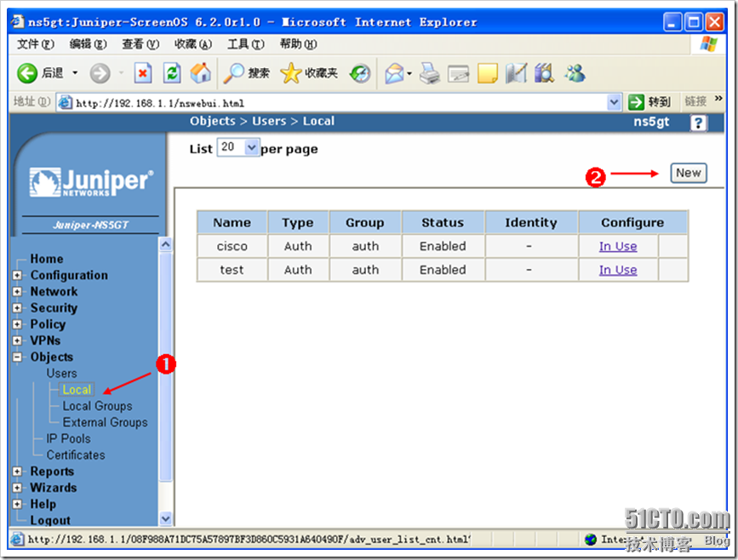This screenshot has height=560, width=738.
Task: Click the Forward arrow icon
Action: click(100, 73)
